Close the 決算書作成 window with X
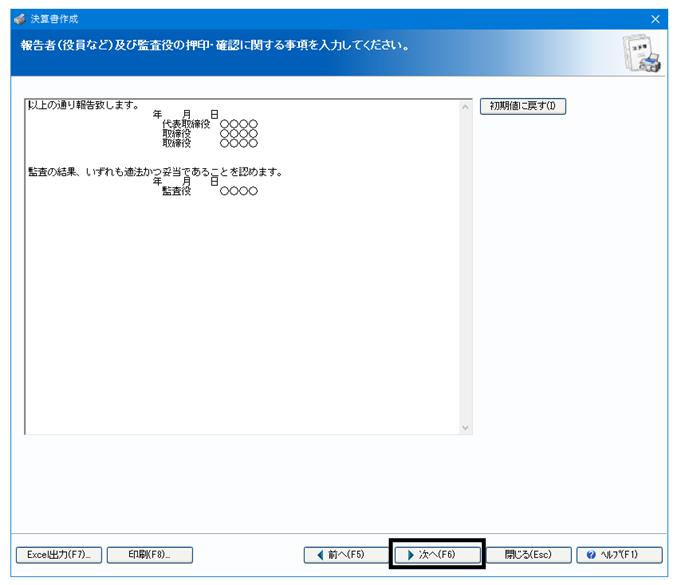The height and width of the screenshot is (585, 681). [x=655, y=19]
